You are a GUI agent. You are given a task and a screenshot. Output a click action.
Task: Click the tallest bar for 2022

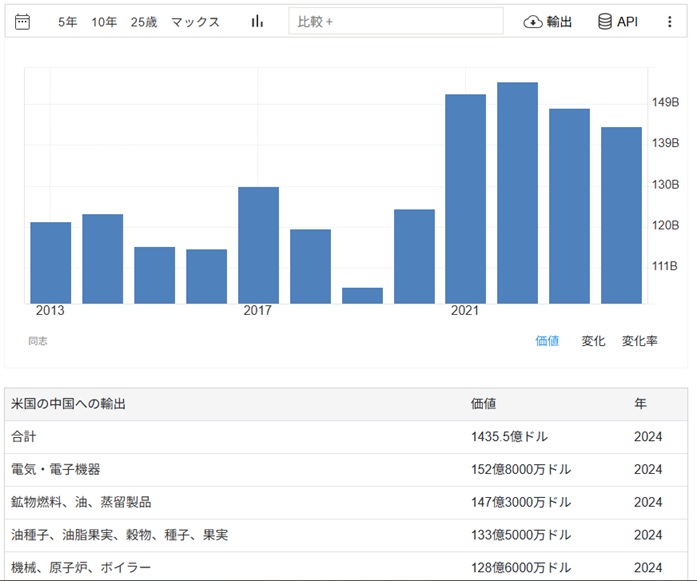point(517,193)
